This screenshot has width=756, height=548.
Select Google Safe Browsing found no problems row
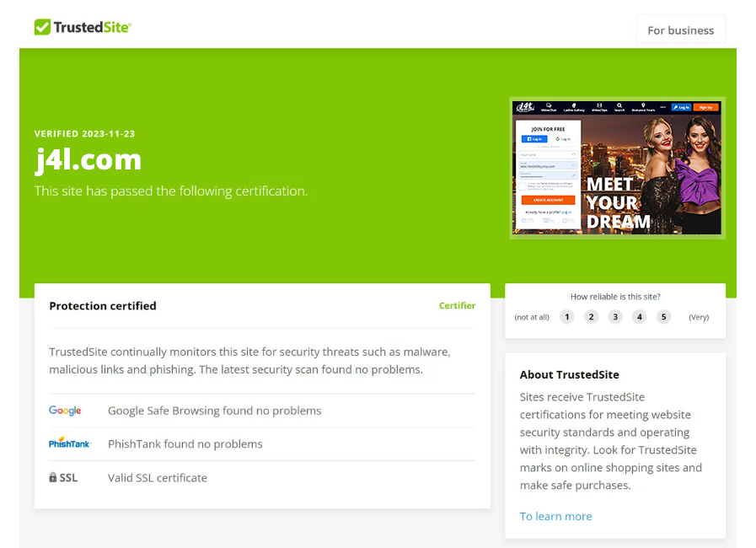[262, 411]
